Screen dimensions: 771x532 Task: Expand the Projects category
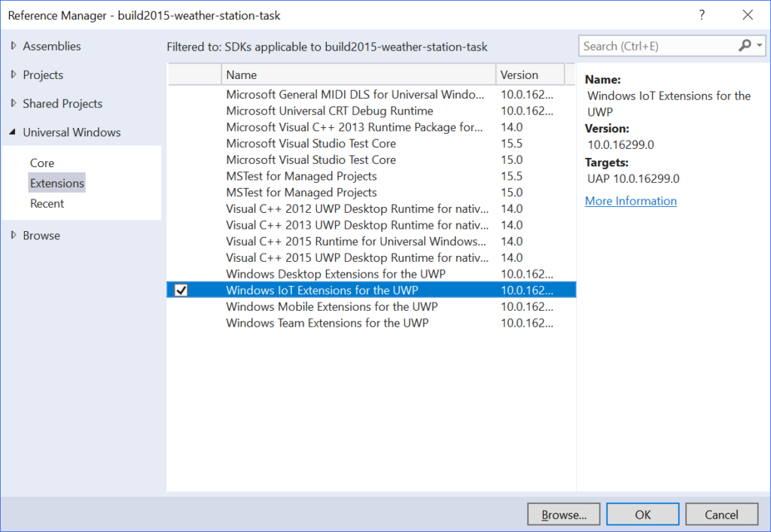coord(14,74)
